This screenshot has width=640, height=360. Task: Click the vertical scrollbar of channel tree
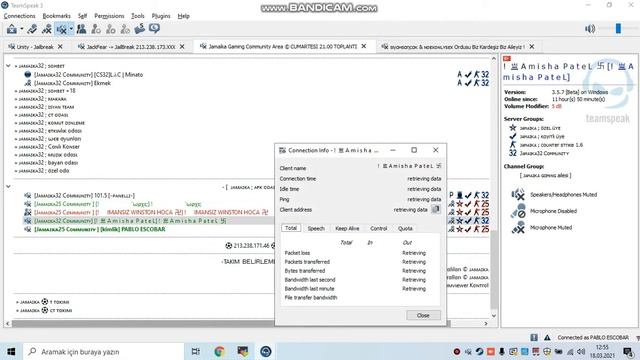click(493, 269)
